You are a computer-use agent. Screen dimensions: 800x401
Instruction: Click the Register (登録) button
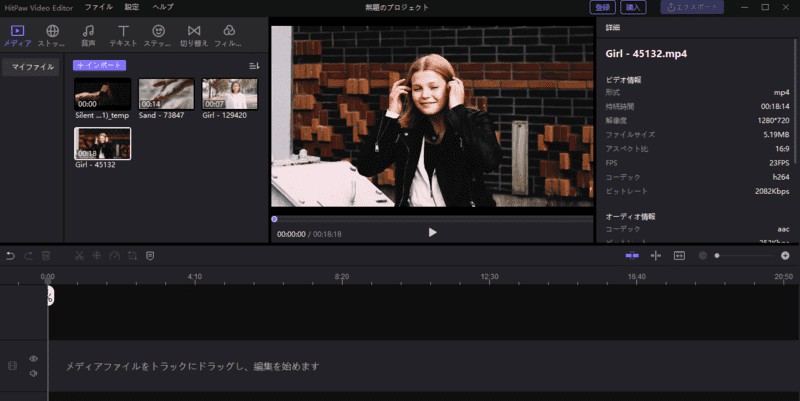[603, 7]
